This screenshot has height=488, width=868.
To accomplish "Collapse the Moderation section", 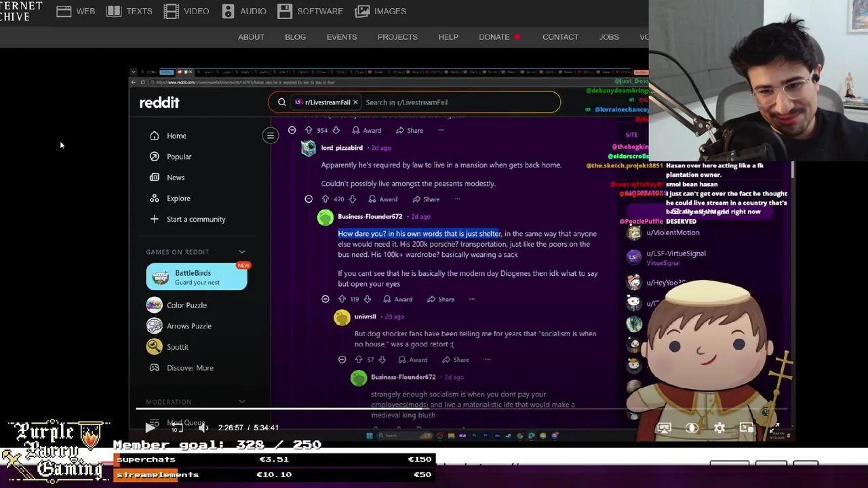I will pyautogui.click(x=242, y=402).
